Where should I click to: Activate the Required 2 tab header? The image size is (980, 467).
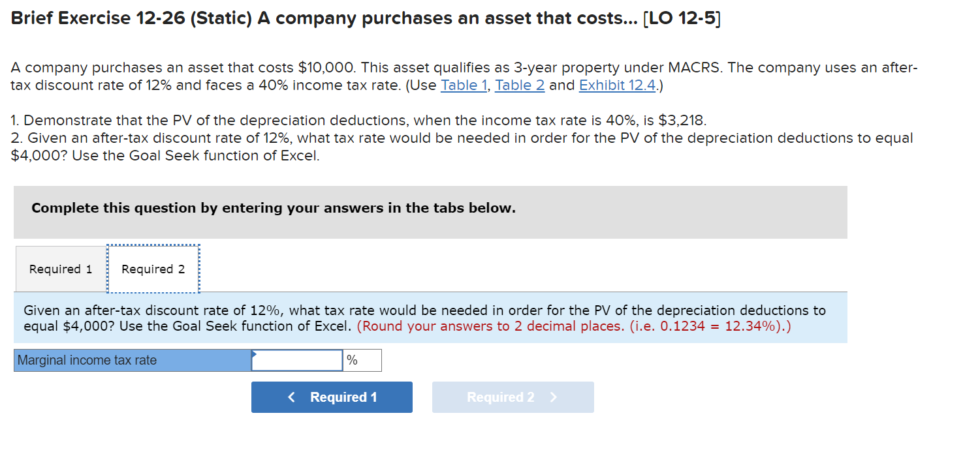point(153,269)
